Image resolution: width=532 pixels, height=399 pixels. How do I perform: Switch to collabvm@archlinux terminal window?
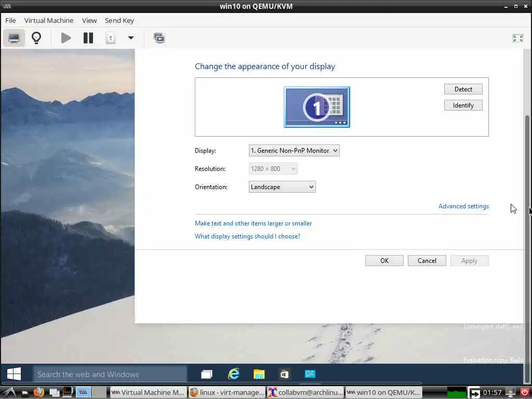[x=305, y=393]
